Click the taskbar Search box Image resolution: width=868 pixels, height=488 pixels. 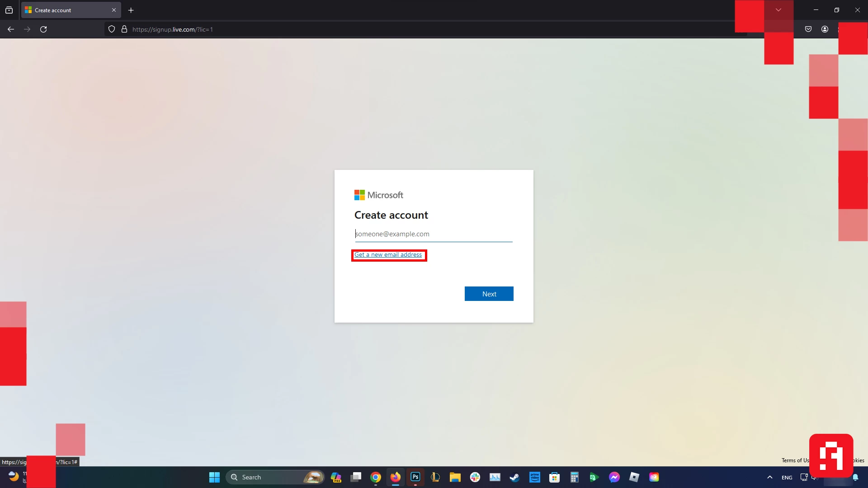[x=275, y=477]
